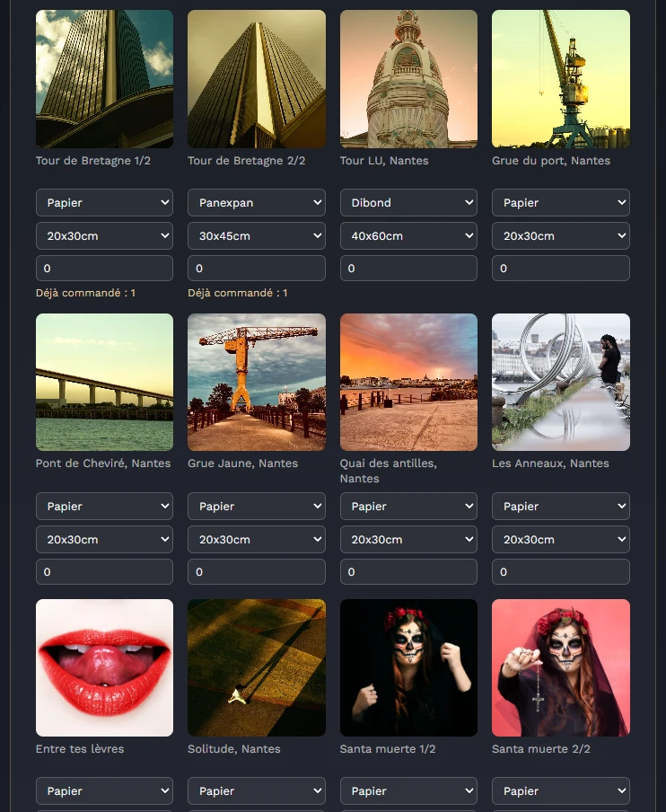The width and height of the screenshot is (666, 812).
Task: Focus quantity field for Tour de Bretagne 1/2
Action: point(104,269)
